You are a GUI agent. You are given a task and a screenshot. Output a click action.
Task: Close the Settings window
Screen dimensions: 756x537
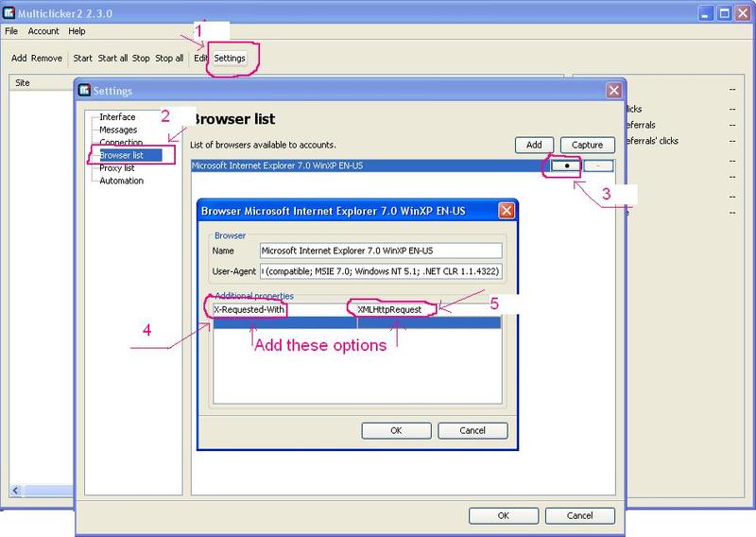point(613,91)
